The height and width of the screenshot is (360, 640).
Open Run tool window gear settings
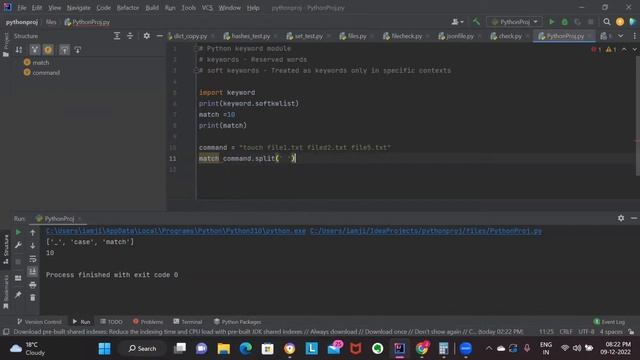621,218
